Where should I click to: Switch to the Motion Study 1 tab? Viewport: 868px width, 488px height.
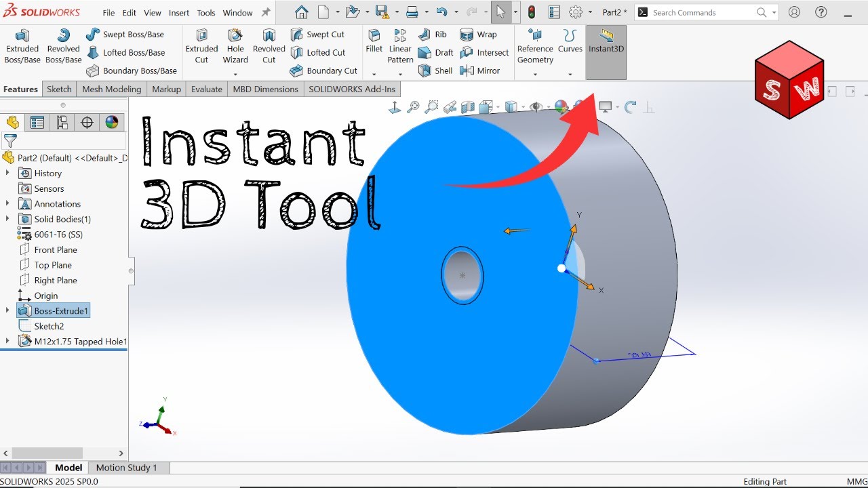[126, 468]
